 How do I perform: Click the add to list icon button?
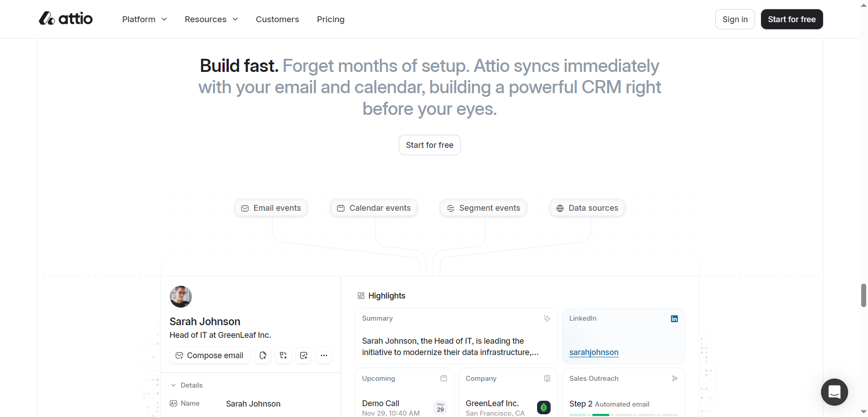(x=283, y=355)
